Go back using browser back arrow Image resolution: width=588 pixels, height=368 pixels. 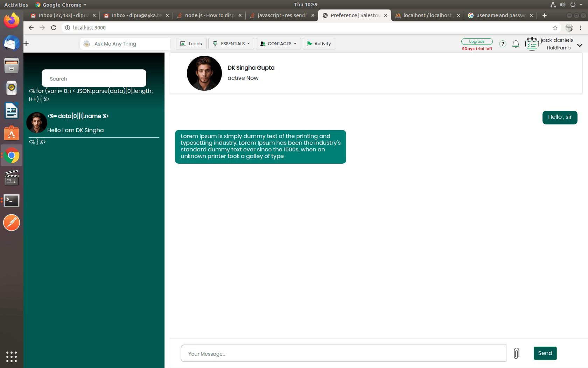(31, 28)
